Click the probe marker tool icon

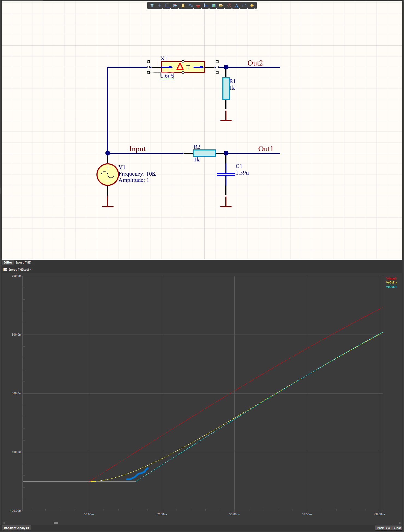click(252, 5)
